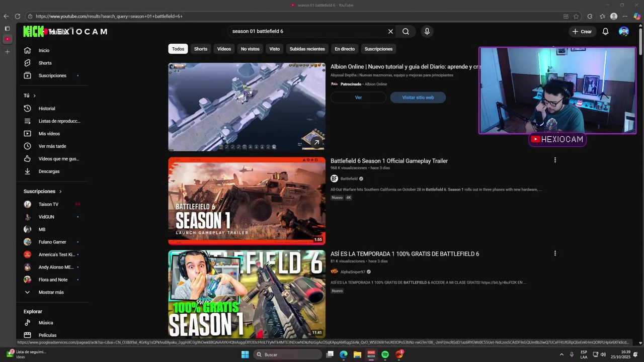The height and width of the screenshot is (362, 644).
Task: Select the Subidas recientes filter chip
Action: pos(307,49)
